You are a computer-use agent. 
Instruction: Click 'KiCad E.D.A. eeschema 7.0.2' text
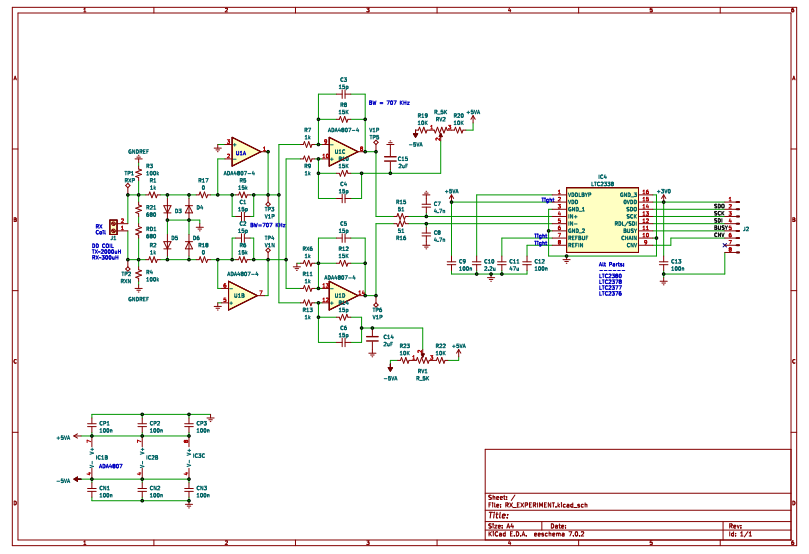click(x=536, y=534)
